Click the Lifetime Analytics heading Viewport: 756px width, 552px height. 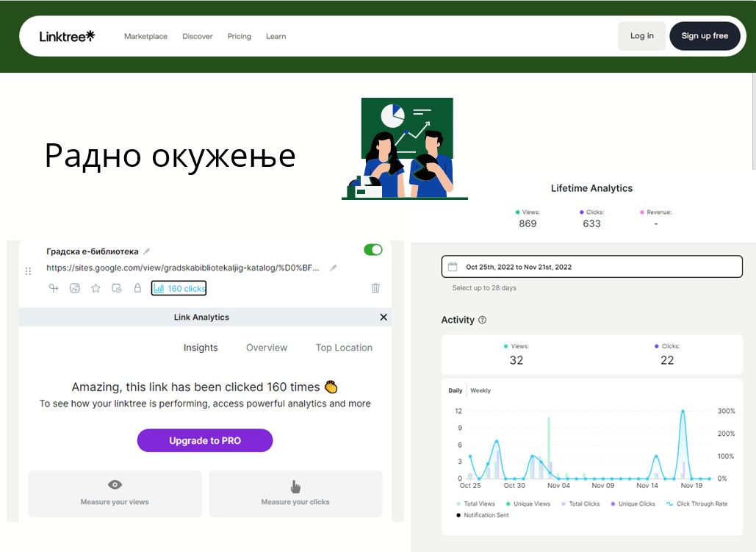(591, 188)
